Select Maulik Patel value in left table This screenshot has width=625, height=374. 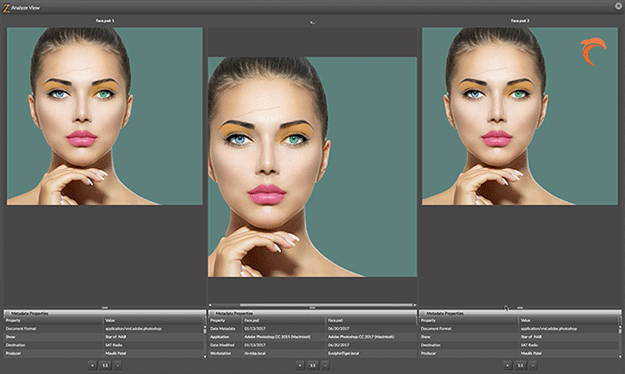pos(116,353)
